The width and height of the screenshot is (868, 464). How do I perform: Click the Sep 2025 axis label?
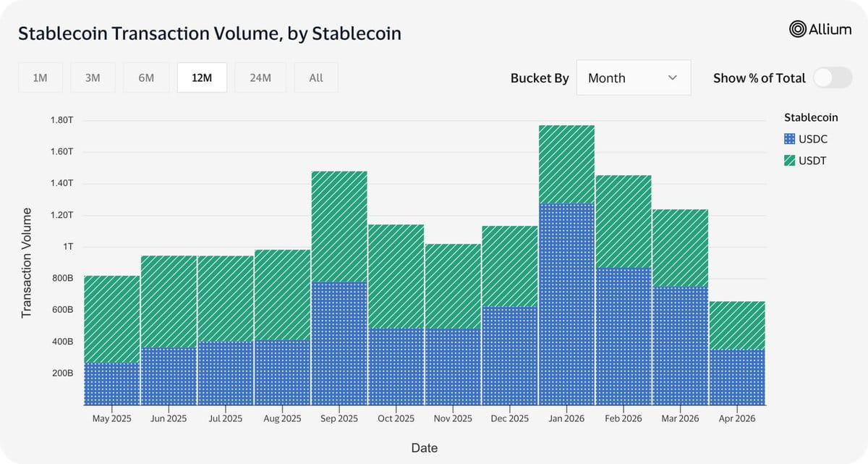pyautogui.click(x=339, y=418)
